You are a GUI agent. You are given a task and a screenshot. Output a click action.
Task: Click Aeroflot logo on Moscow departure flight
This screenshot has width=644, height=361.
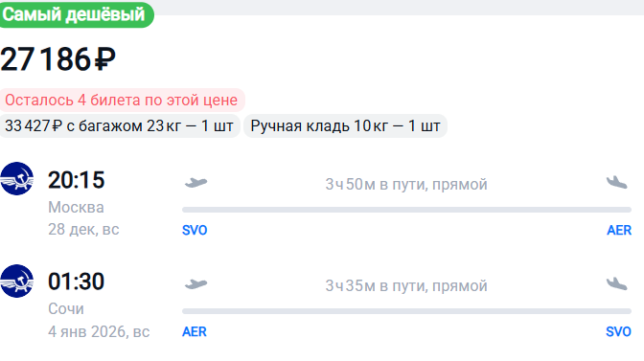click(x=16, y=178)
